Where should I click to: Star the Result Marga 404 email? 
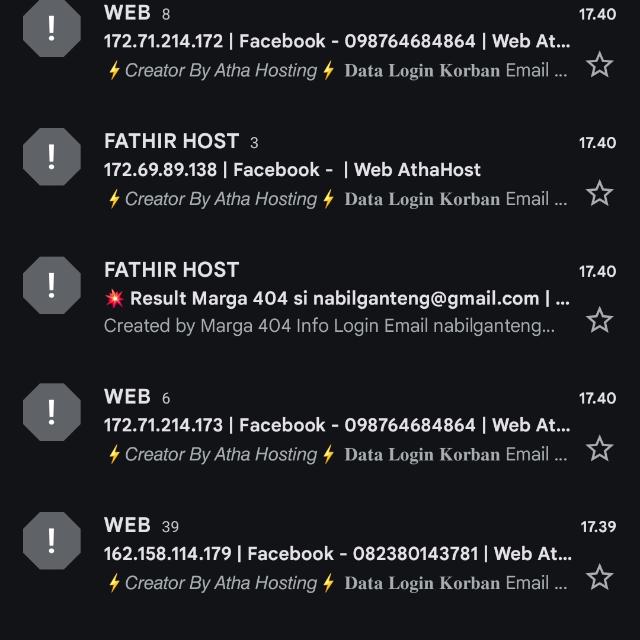pos(599,320)
